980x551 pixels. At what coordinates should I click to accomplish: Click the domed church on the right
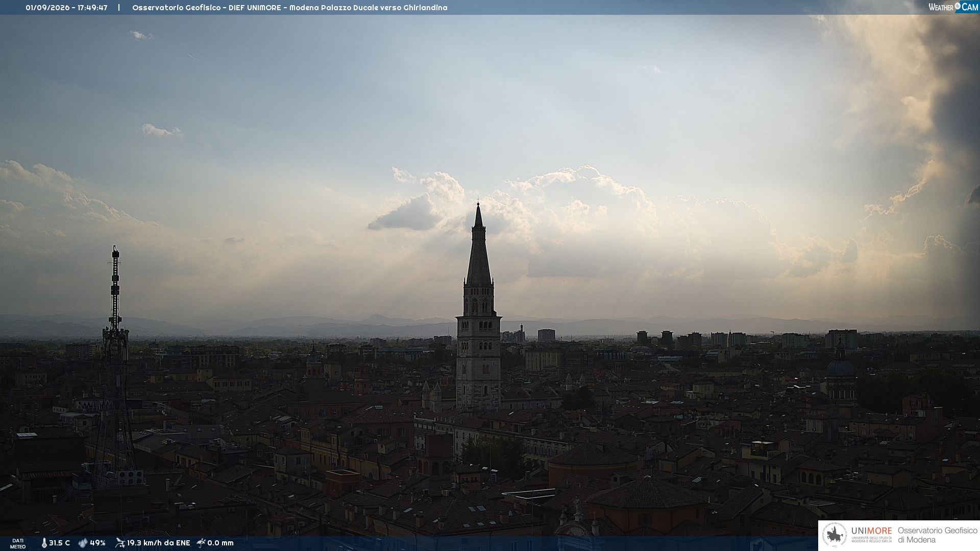point(840,372)
